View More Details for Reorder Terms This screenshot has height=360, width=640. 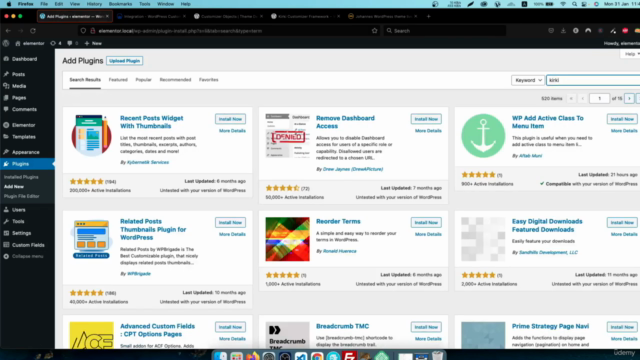pos(428,234)
